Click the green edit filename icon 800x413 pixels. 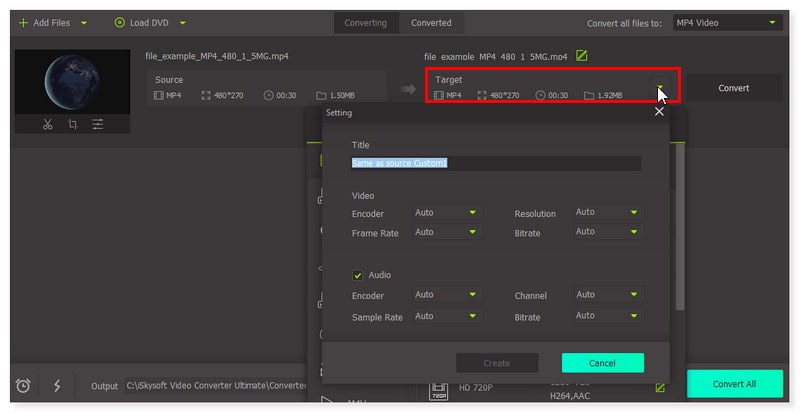582,55
